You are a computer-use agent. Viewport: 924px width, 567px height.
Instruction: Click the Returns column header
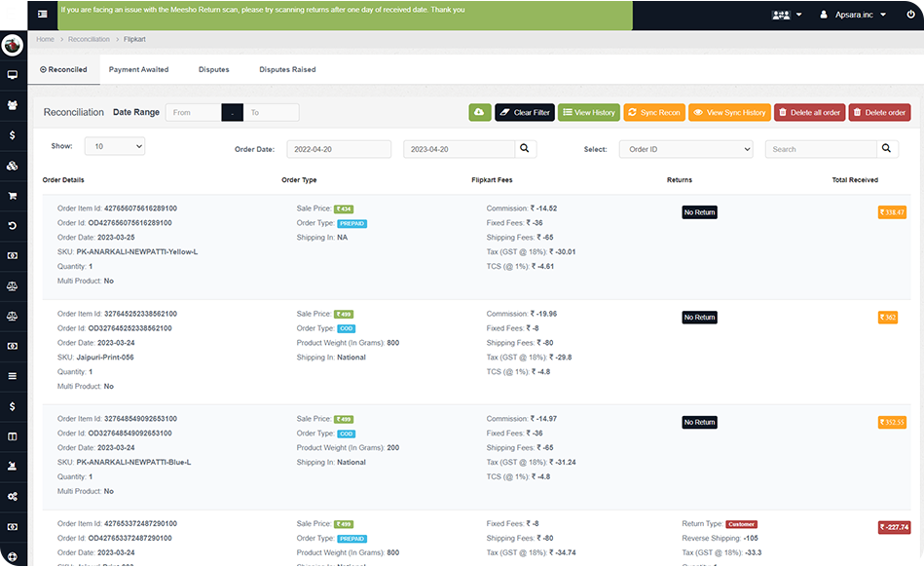[680, 180]
